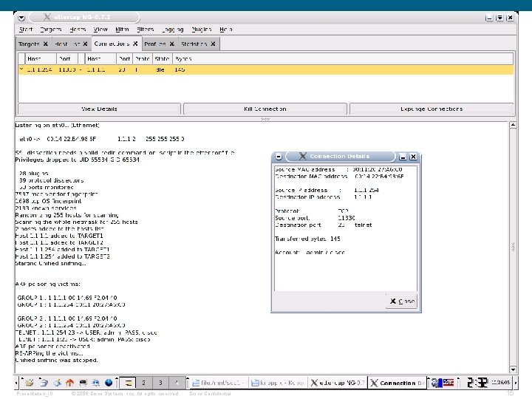Open the file manager folder icon in panel

tap(44, 383)
